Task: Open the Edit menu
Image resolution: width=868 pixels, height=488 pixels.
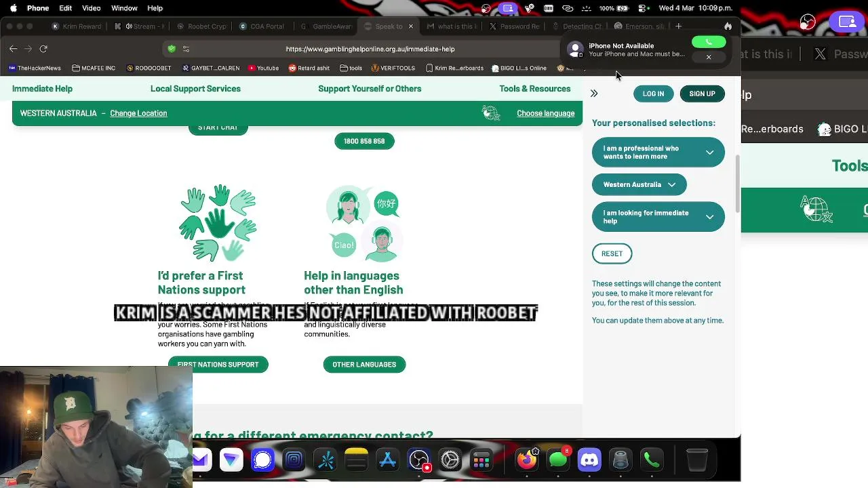Action: coord(65,8)
